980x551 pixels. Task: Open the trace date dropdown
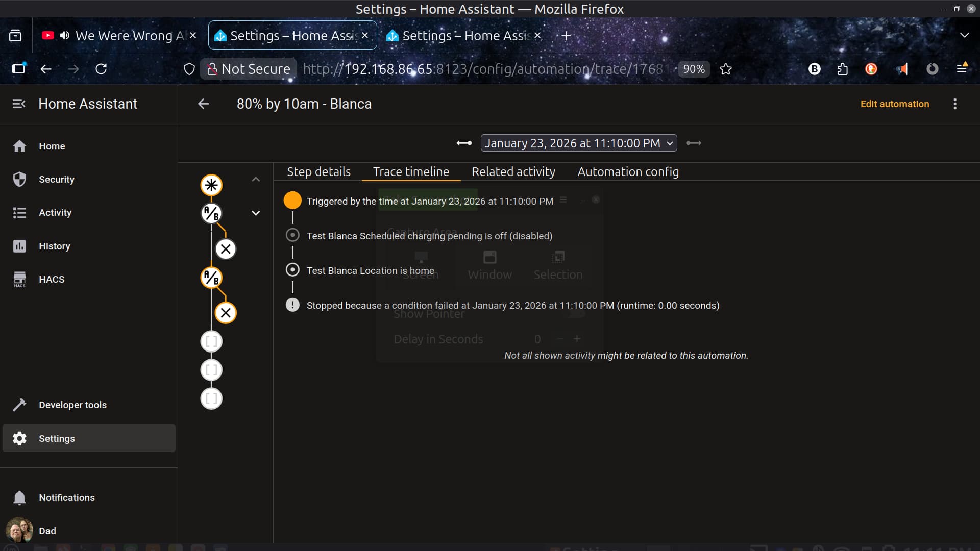point(578,143)
